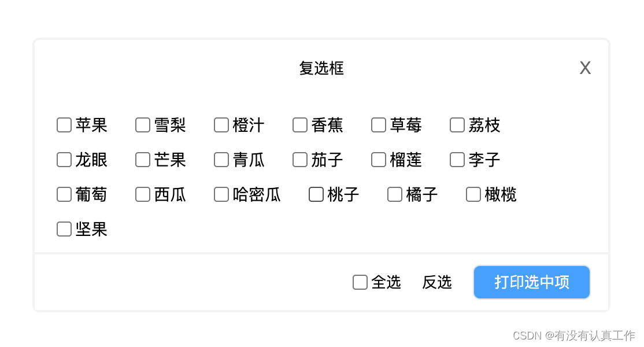Check the 龙眼 checkbox
Viewport: 644px width, 347px height.
(x=64, y=160)
